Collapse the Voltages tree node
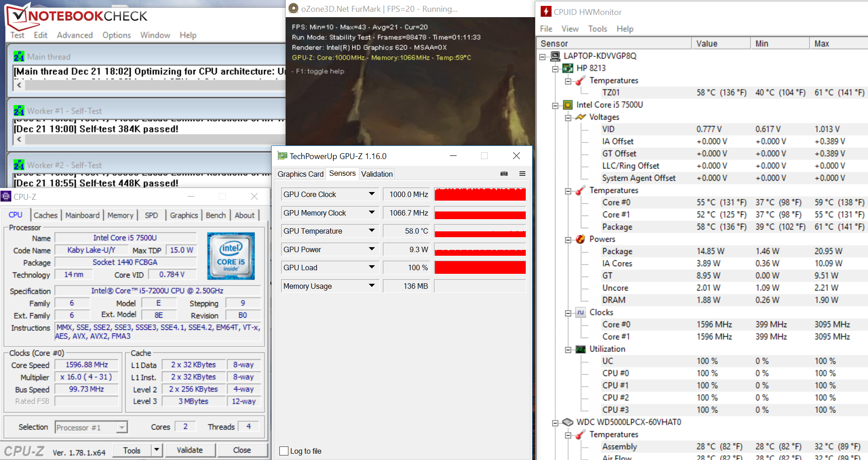Image resolution: width=868 pixels, height=460 pixels. point(568,117)
